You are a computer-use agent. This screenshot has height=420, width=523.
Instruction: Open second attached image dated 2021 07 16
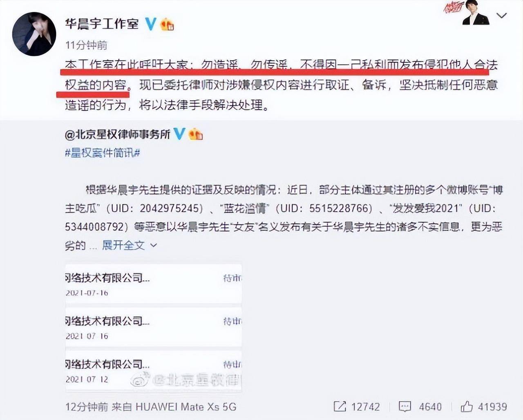tap(154, 327)
